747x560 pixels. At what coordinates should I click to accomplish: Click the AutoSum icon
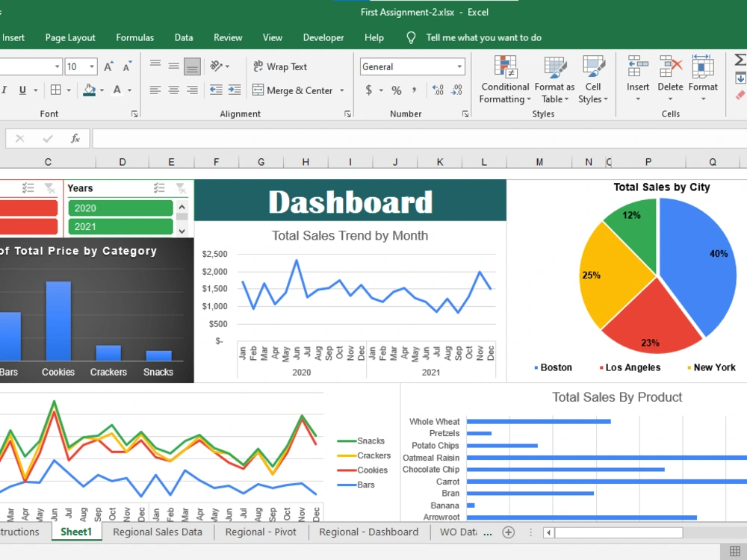pos(740,60)
